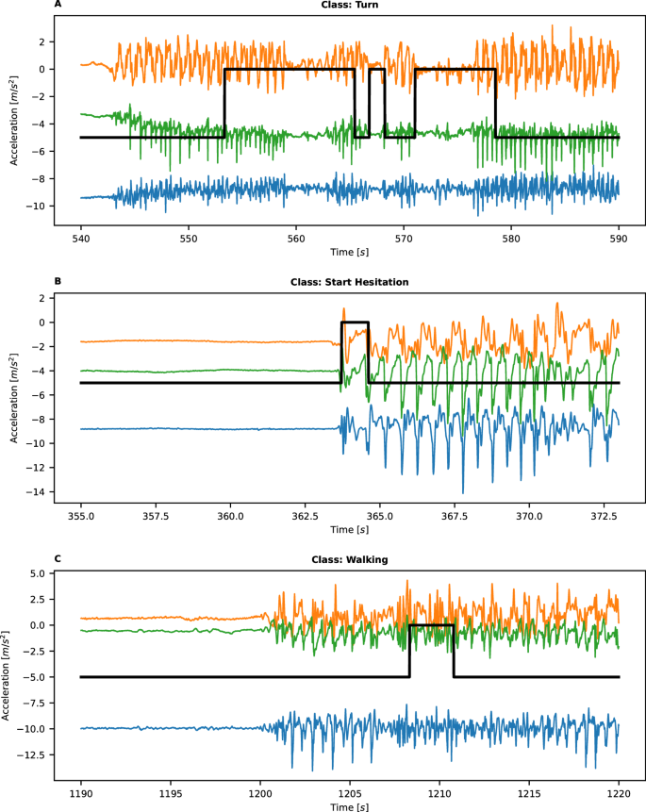Select tick label "365.0"
Image resolution: width=646 pixels, height=812 pixels.
point(380,516)
